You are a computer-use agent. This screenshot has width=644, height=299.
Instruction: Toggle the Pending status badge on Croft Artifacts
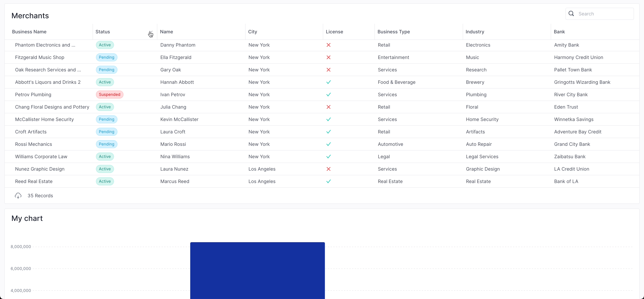106,132
